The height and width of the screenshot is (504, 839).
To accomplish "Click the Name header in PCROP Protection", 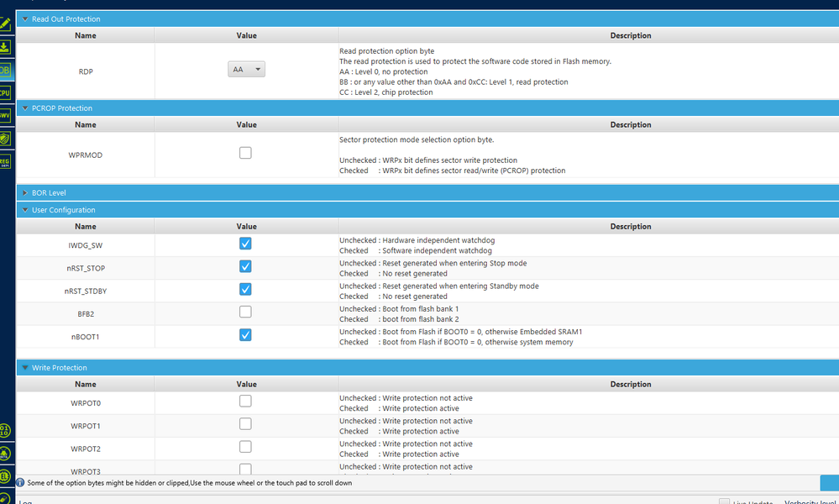I will 86,124.
